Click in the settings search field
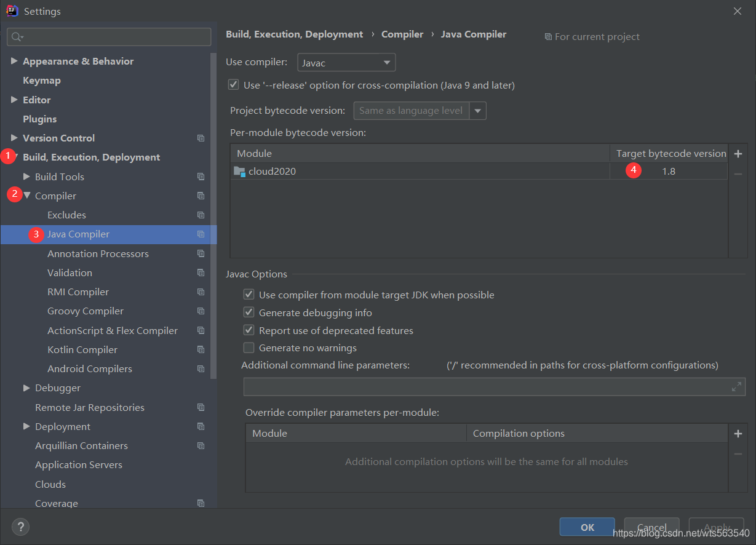756x545 pixels. [109, 37]
